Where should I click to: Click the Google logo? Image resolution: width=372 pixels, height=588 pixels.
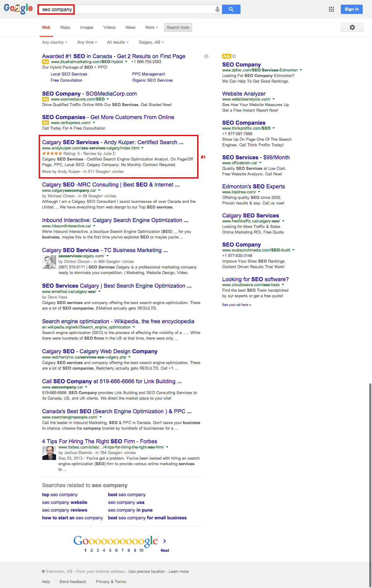(x=18, y=9)
